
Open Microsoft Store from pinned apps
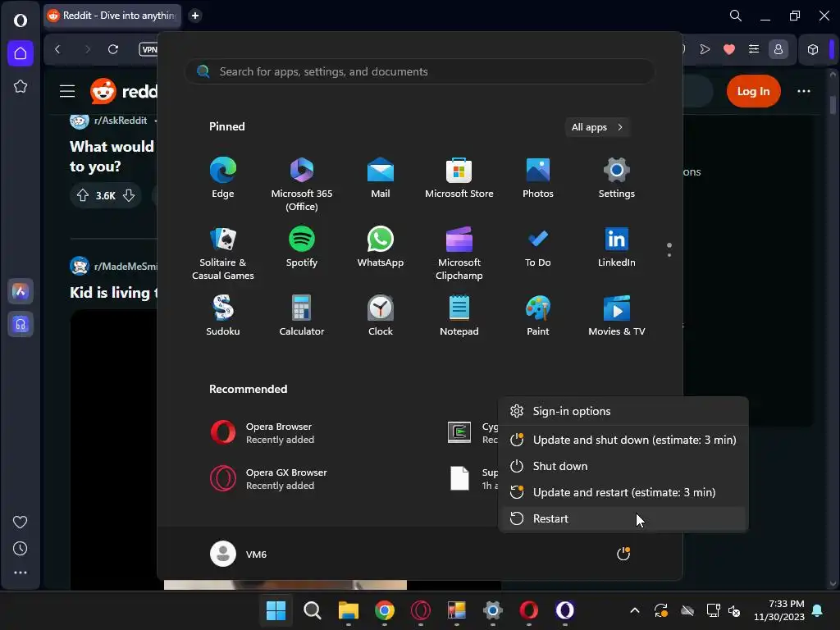pos(459,178)
